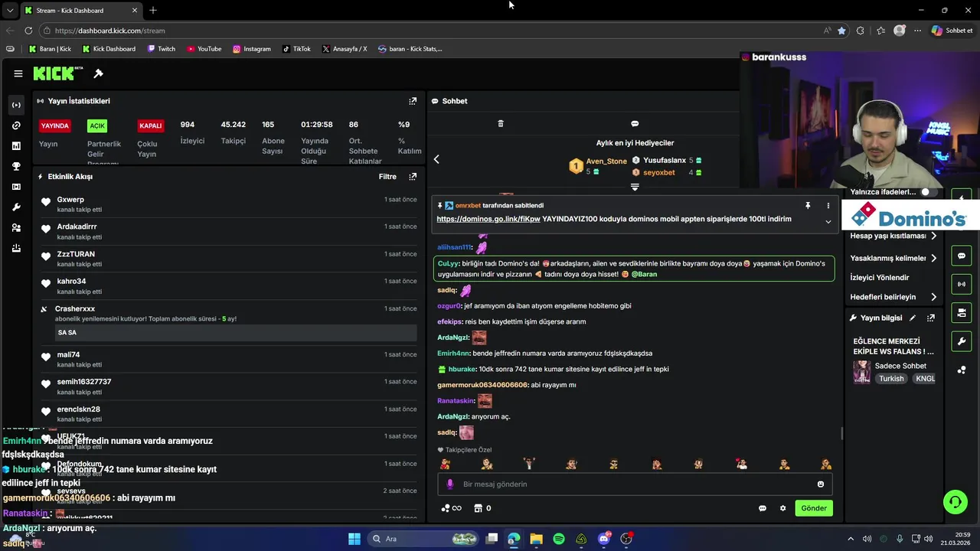Open browser tab list dropdown arrow
Screen dimensions: 980x551
point(9,11)
